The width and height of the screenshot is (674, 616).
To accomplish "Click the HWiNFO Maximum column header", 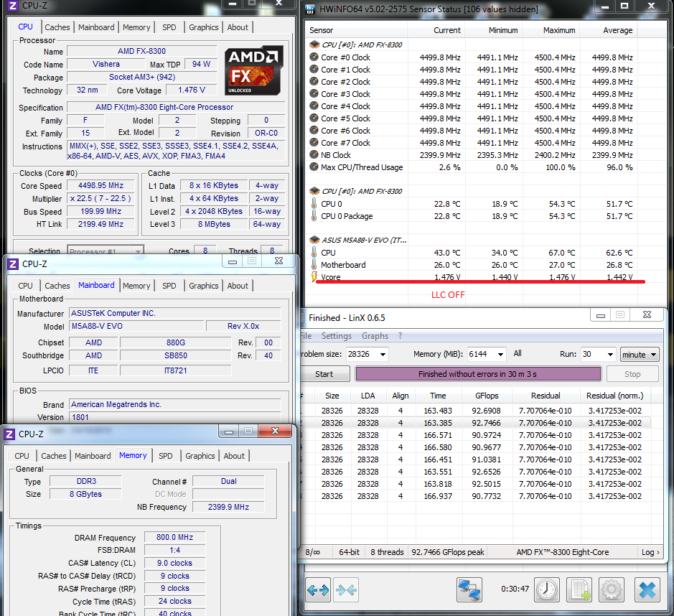I will tap(551, 30).
